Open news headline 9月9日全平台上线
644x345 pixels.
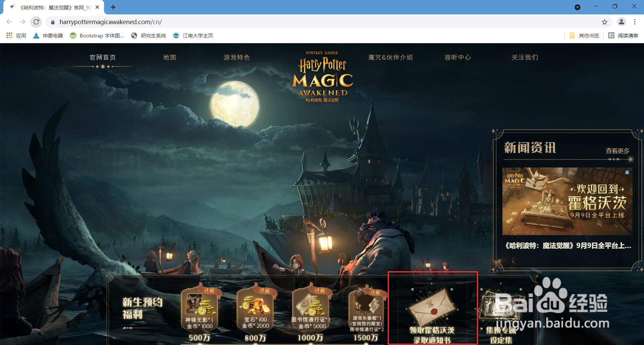coord(568,246)
